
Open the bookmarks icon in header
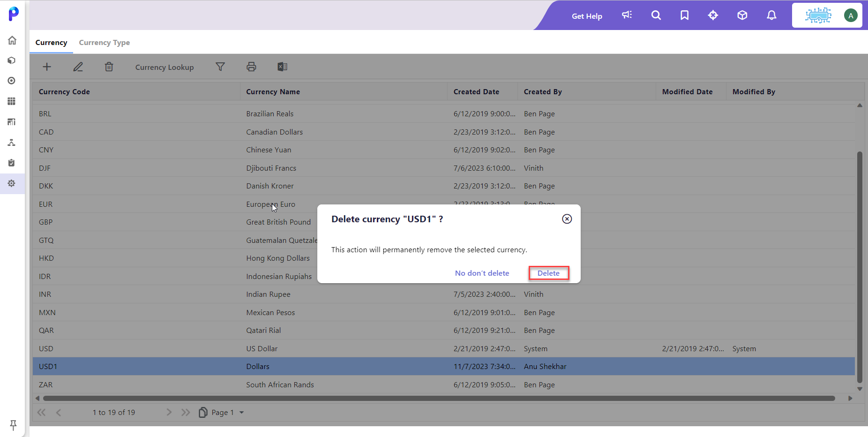[x=685, y=15]
